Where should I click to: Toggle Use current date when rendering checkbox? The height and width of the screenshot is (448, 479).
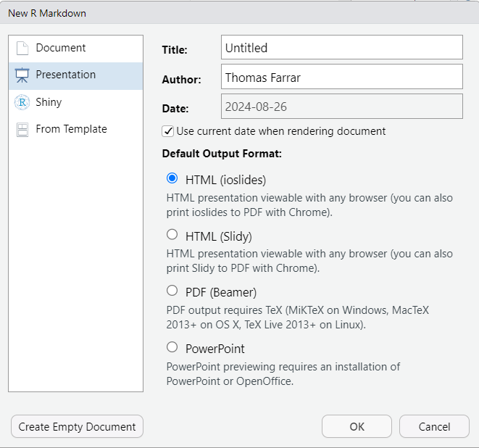pyautogui.click(x=167, y=131)
